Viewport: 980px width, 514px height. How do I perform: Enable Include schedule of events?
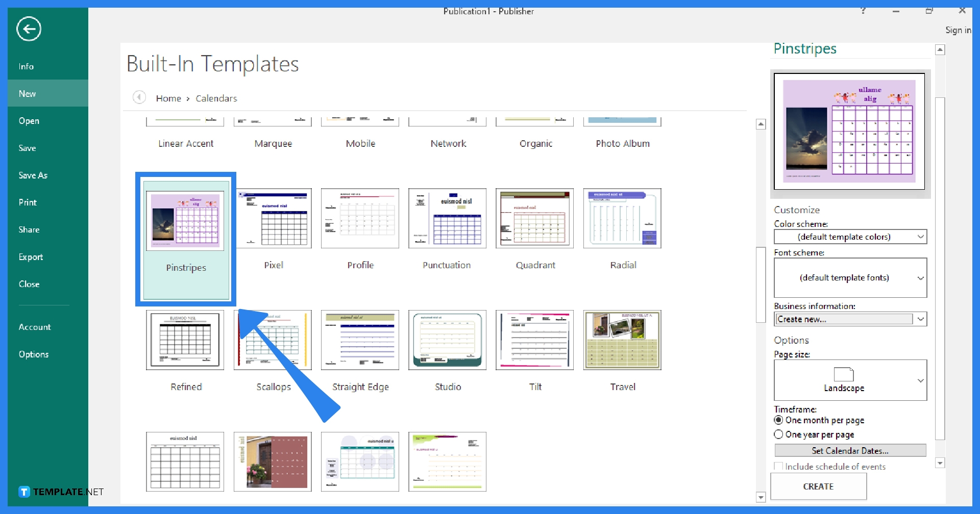coord(778,466)
